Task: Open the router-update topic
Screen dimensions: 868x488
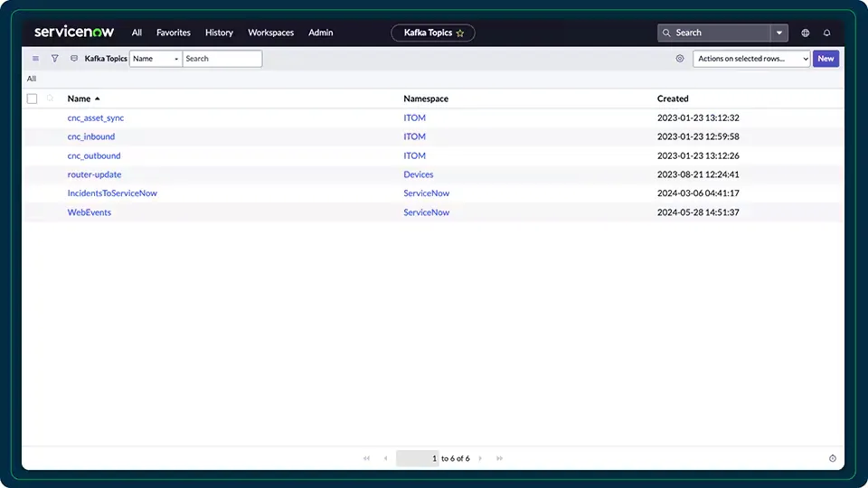Action: click(94, 174)
